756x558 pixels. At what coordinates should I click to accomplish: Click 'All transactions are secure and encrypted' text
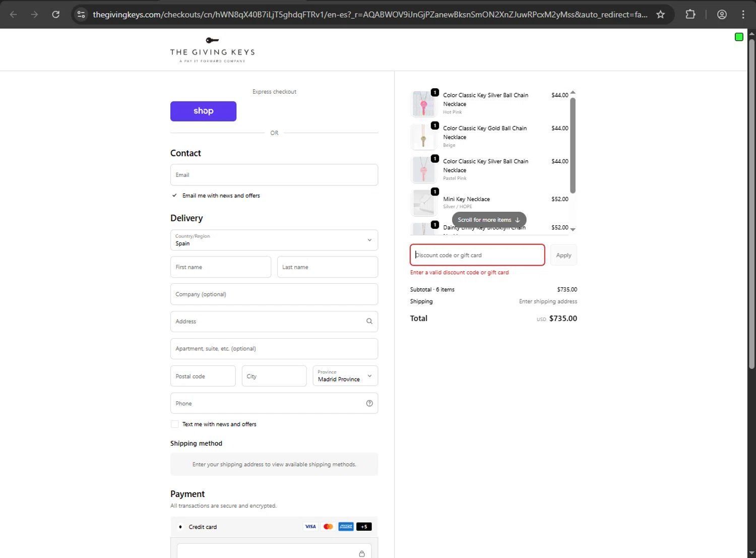(223, 506)
